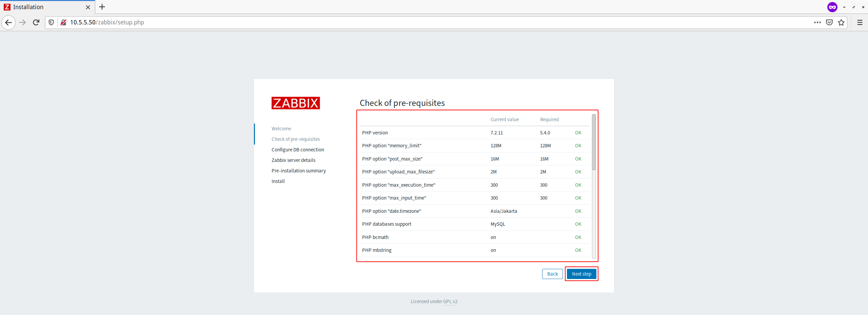The height and width of the screenshot is (315, 868).
Task: Click PHP option "max_execution_time" label
Action: pyautogui.click(x=399, y=185)
